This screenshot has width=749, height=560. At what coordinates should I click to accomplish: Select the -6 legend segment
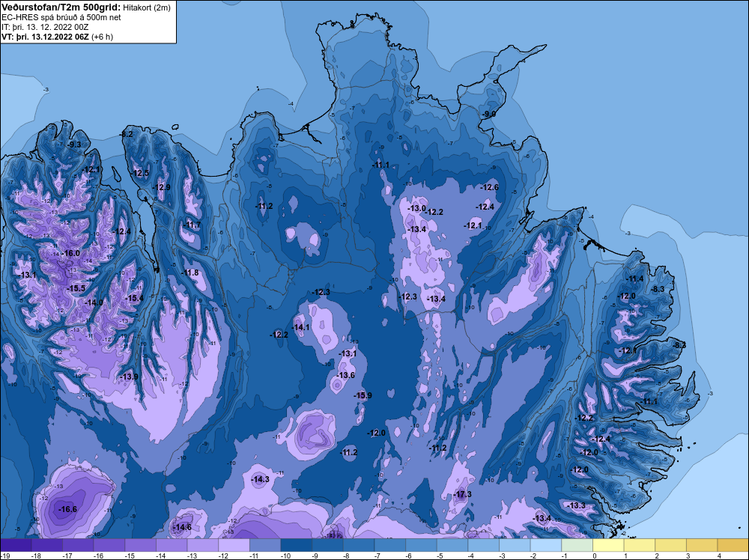(x=421, y=545)
